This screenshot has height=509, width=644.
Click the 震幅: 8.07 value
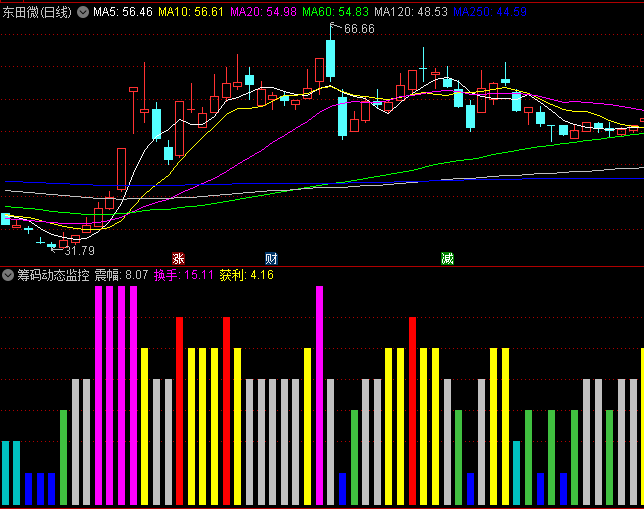pos(121,275)
